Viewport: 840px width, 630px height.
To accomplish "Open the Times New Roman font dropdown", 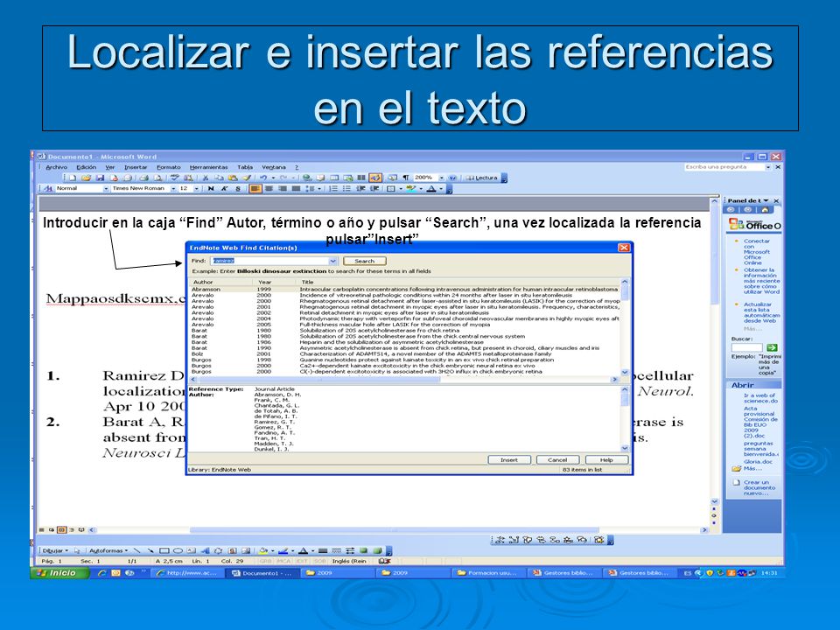I will coord(173,189).
